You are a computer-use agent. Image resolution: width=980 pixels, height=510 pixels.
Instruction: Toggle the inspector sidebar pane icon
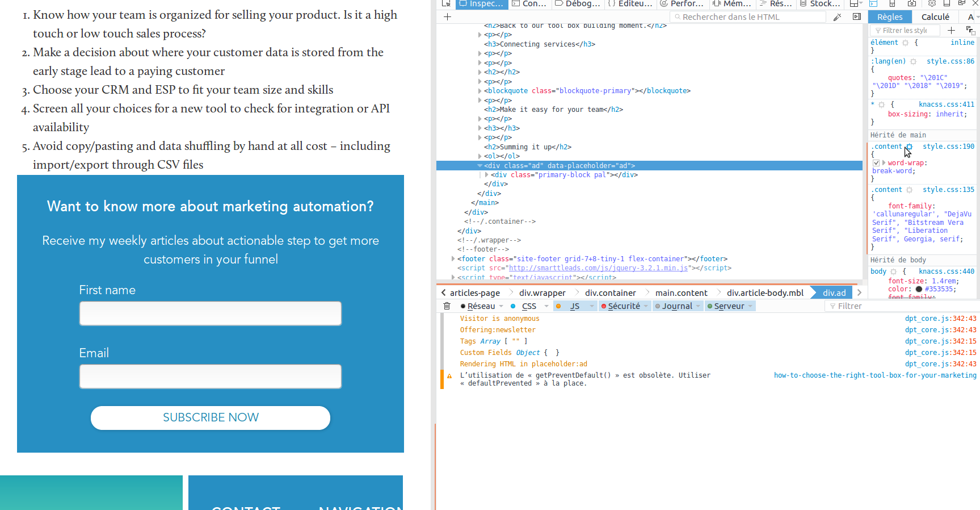coord(857,17)
